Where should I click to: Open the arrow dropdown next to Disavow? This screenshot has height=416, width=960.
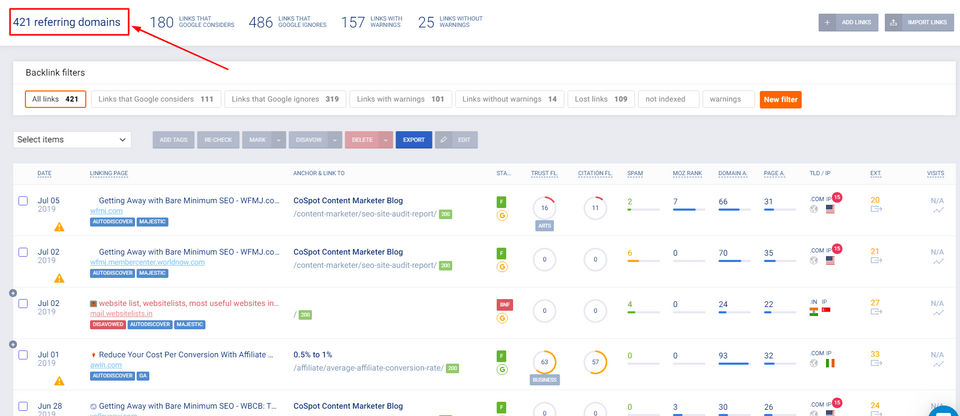(335, 140)
